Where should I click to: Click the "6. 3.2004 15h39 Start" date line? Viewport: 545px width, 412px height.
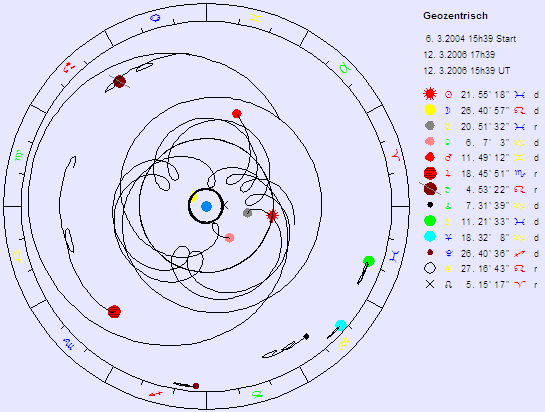click(x=471, y=39)
